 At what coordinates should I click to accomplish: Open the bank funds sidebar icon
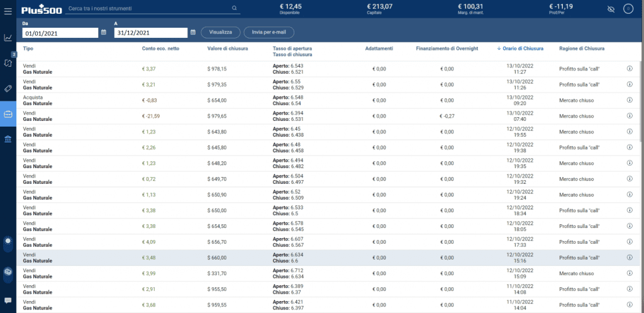[8, 139]
